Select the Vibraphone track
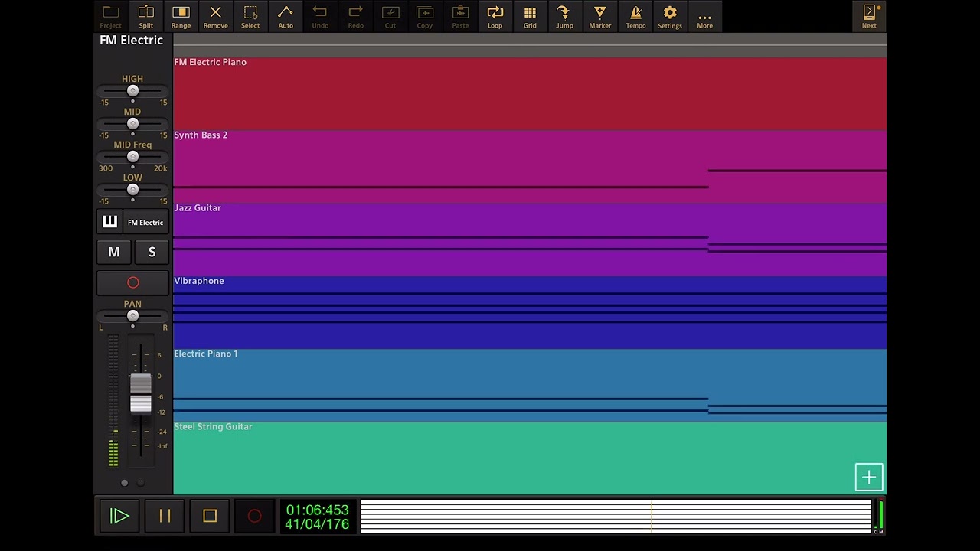Image resolution: width=980 pixels, height=551 pixels. point(530,313)
